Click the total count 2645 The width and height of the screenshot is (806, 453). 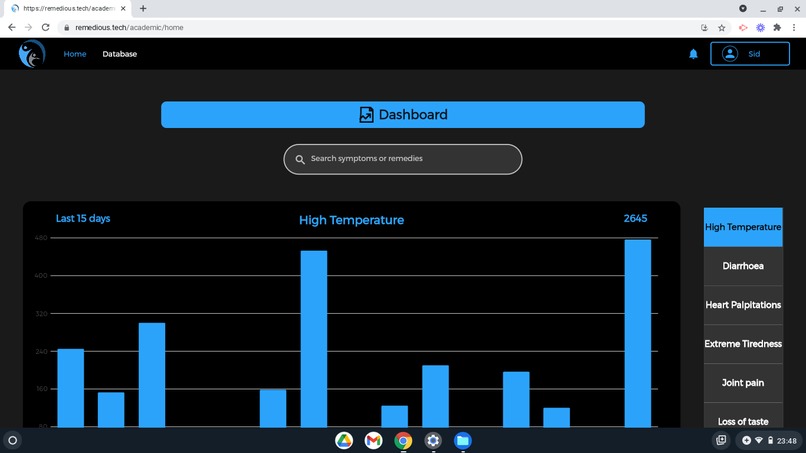(635, 219)
